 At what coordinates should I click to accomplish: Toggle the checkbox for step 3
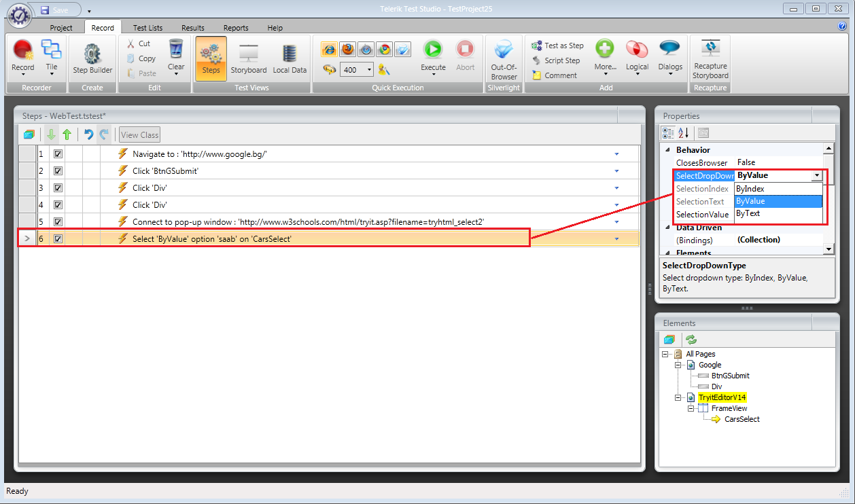coord(58,188)
